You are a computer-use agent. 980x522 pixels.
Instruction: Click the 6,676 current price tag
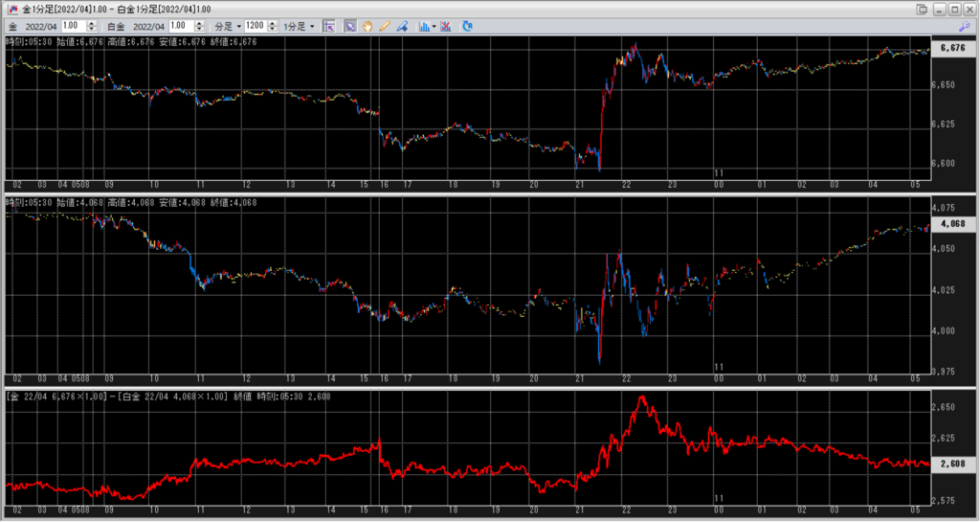951,48
